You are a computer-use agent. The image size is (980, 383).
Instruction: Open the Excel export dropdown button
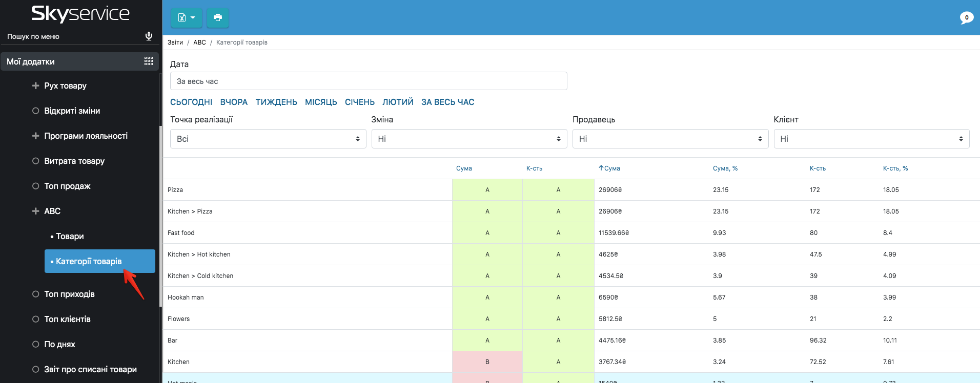[186, 18]
